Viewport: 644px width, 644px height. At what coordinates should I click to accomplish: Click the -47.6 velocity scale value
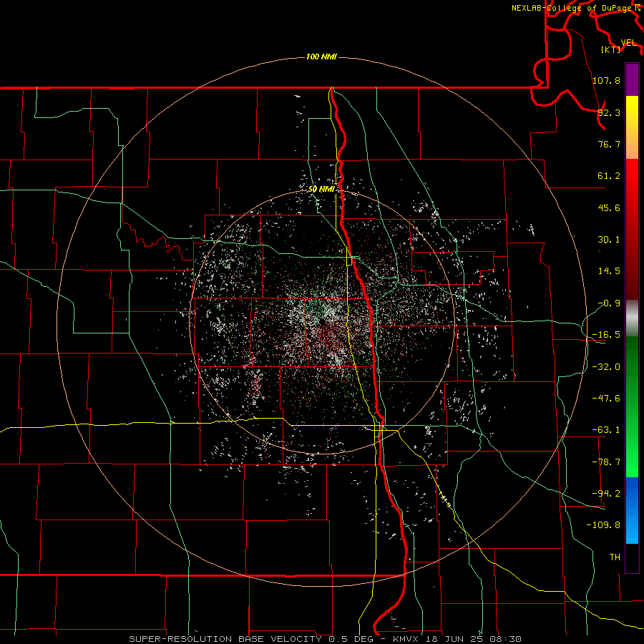606,399
